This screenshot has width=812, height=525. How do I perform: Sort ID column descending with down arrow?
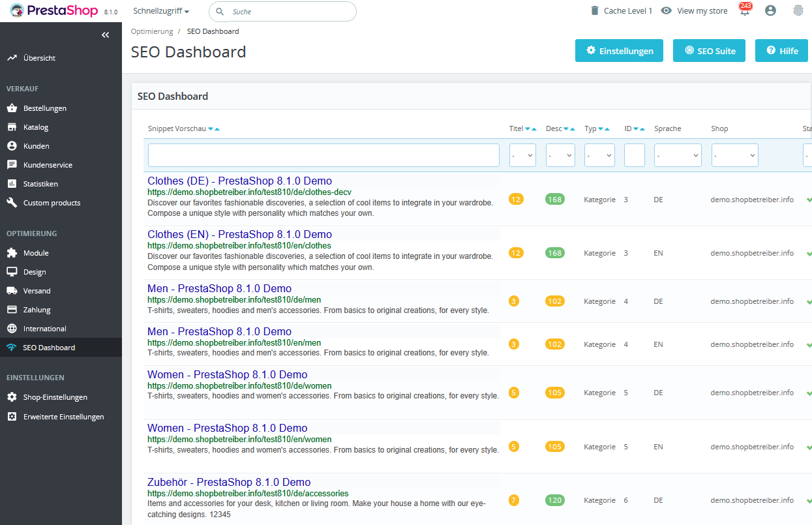[x=636, y=129]
